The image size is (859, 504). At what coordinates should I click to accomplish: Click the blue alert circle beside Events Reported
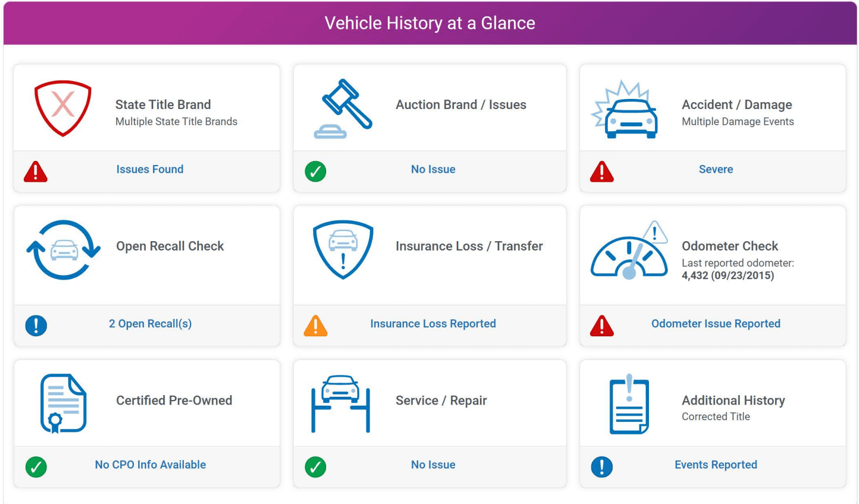click(602, 467)
